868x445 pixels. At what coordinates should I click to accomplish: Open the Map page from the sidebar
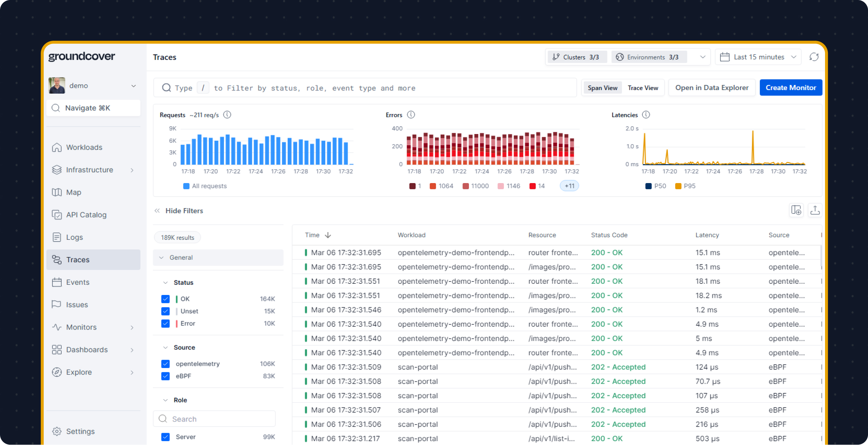click(x=73, y=192)
